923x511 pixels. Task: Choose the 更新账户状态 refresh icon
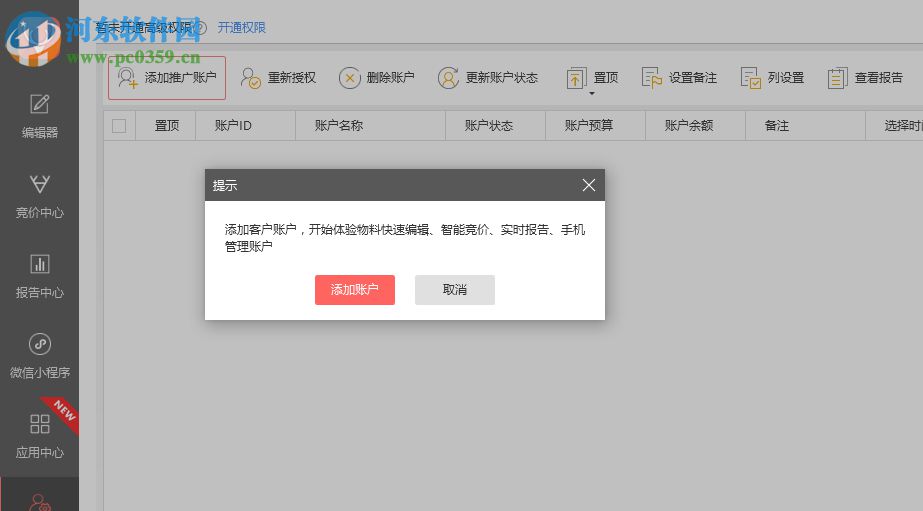[449, 78]
